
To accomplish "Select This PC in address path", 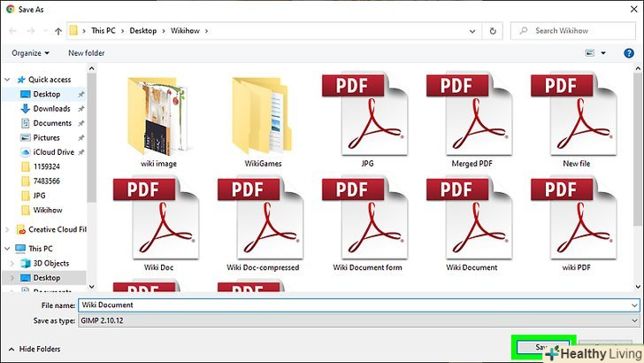I will [103, 30].
